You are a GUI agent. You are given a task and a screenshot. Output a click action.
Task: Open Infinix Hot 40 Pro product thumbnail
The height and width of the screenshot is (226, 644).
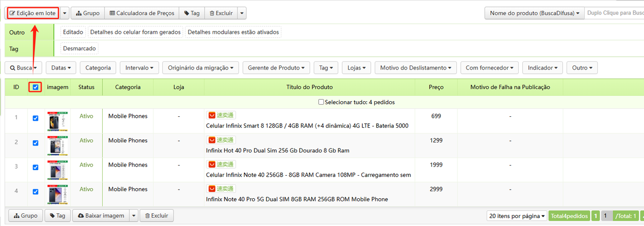pyautogui.click(x=57, y=145)
